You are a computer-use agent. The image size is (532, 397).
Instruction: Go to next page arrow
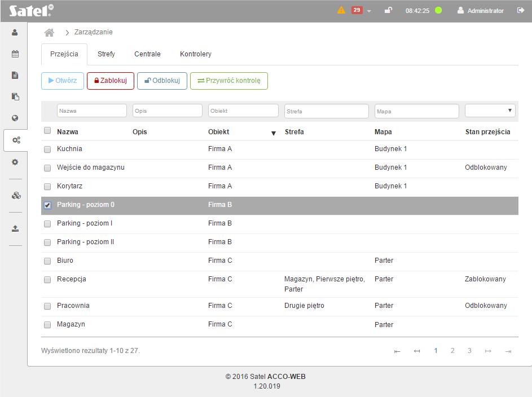click(x=488, y=351)
